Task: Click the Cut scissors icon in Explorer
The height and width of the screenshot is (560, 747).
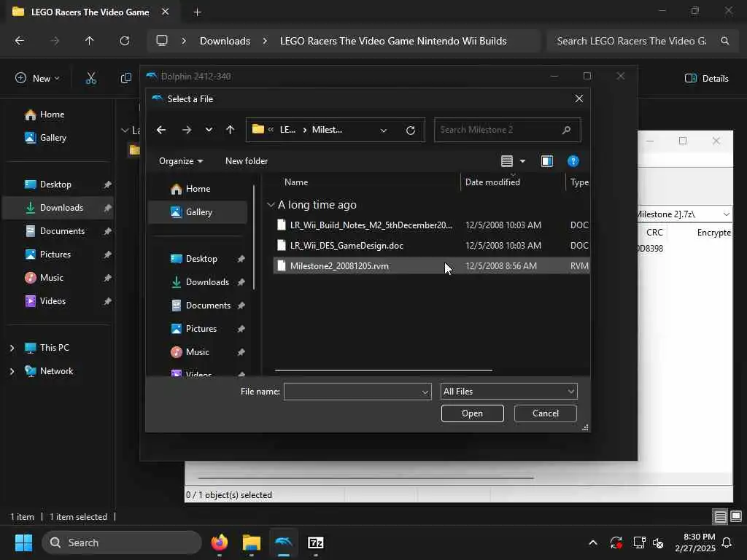Action: click(90, 78)
